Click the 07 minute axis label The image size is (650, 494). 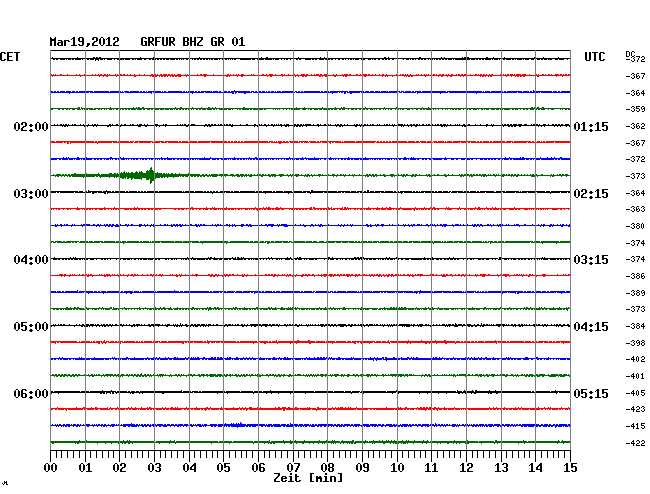[293, 468]
